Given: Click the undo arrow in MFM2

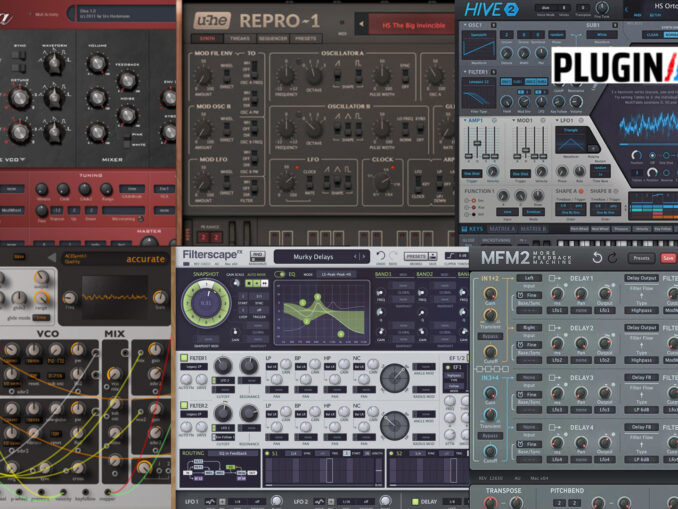Looking at the screenshot, I should pyautogui.click(x=597, y=258).
